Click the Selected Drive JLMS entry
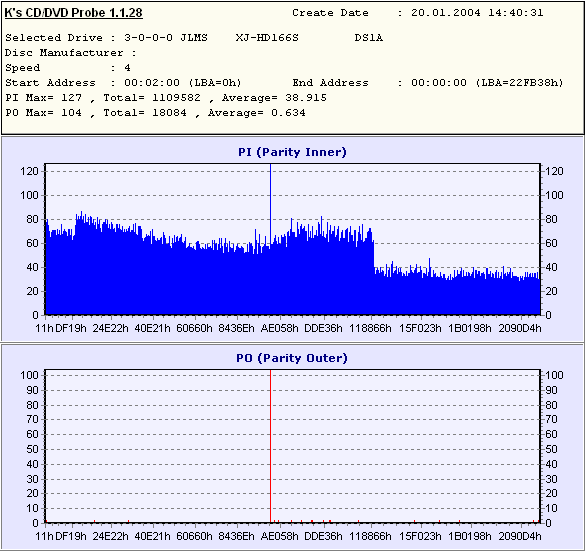Viewport: 585px width, 551px height. coord(194,38)
